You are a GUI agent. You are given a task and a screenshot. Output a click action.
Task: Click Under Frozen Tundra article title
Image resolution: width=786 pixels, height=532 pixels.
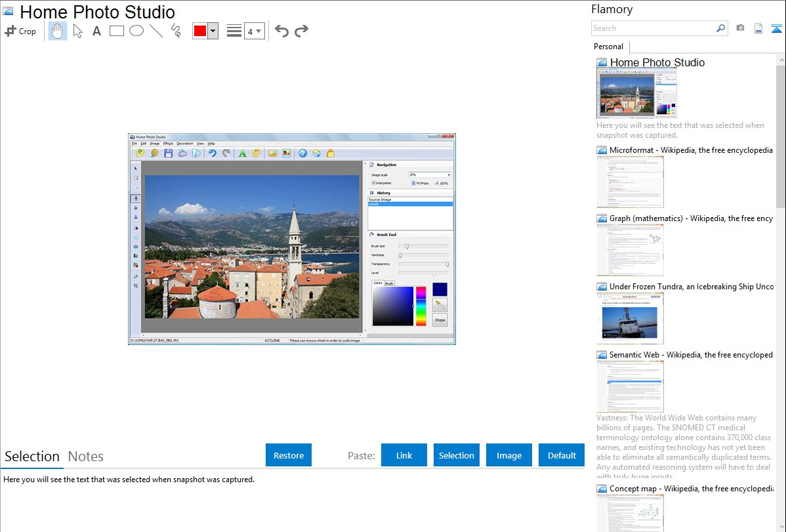tap(692, 287)
